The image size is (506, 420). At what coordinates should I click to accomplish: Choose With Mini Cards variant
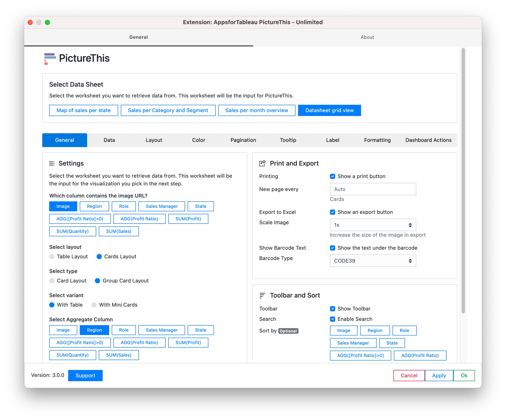click(94, 305)
